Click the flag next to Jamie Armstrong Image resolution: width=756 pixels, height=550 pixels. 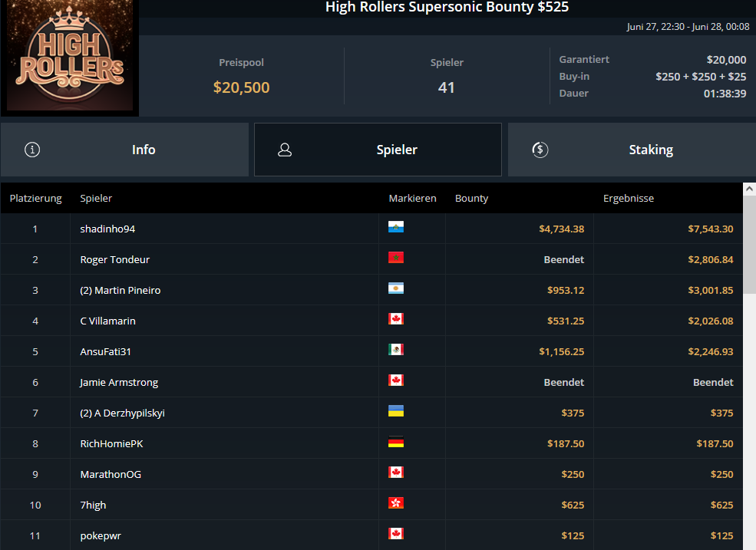point(396,380)
